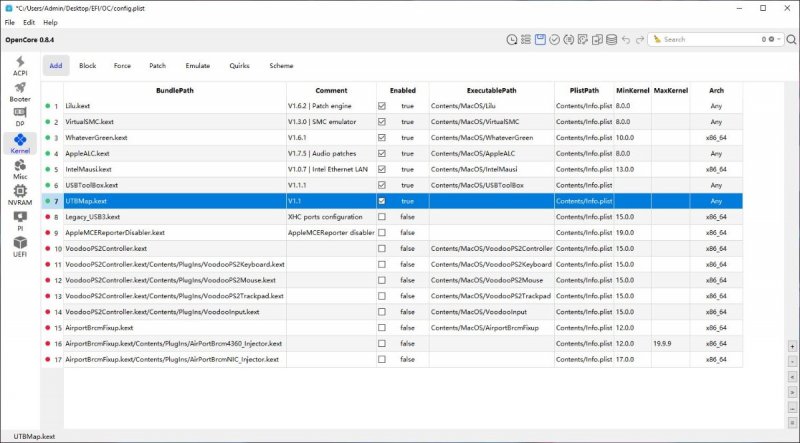Viewport: 800px width, 443px height.
Task: Disable the Lilu.kext Enabled checkbox
Action: (382, 105)
